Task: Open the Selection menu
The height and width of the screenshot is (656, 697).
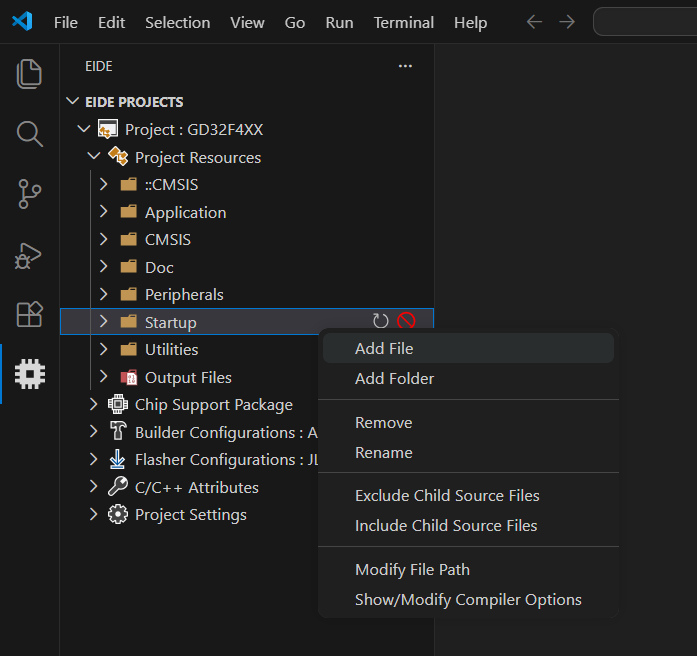Action: 178,22
